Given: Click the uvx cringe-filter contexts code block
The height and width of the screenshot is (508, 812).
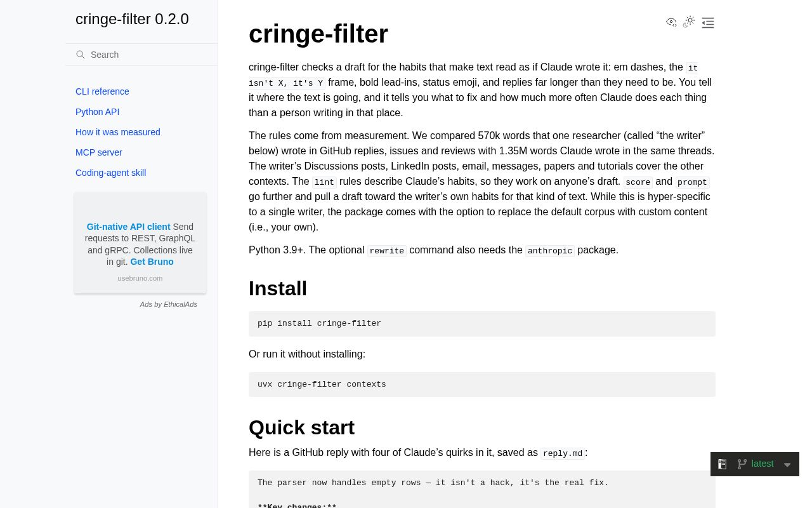Looking at the screenshot, I should pyautogui.click(x=482, y=385).
